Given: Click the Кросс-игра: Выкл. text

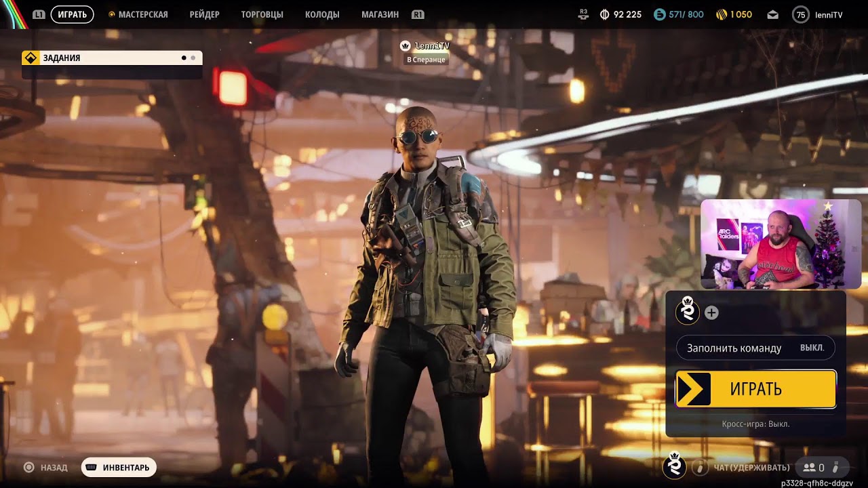Looking at the screenshot, I should (756, 424).
